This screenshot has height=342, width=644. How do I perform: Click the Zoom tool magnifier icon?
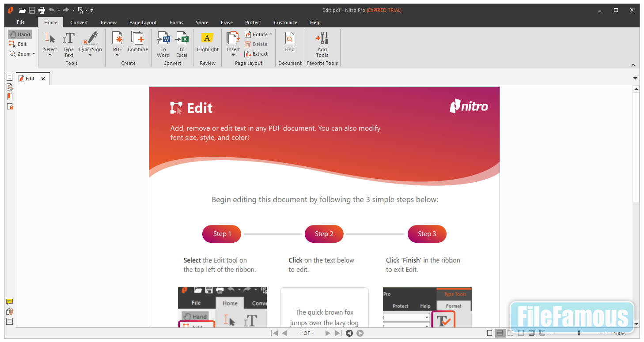tap(13, 54)
